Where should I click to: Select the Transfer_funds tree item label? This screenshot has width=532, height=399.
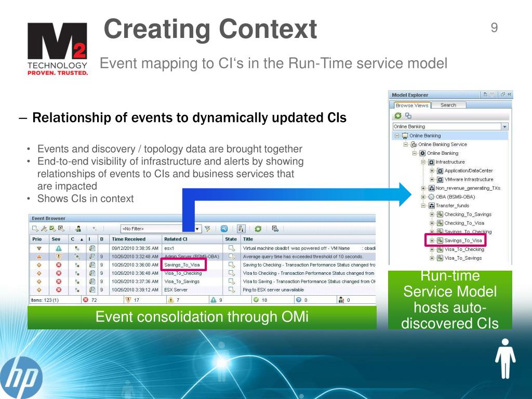(x=453, y=206)
